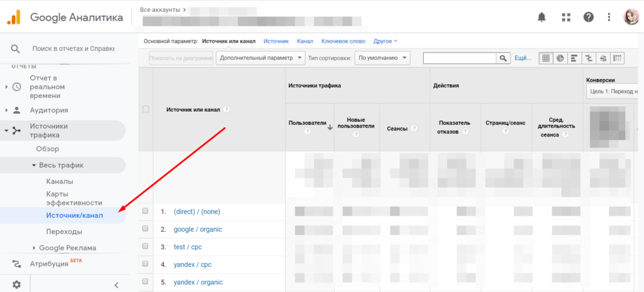The width and height of the screenshot is (644, 292).
Task: Open the notifications bell
Action: point(542,17)
